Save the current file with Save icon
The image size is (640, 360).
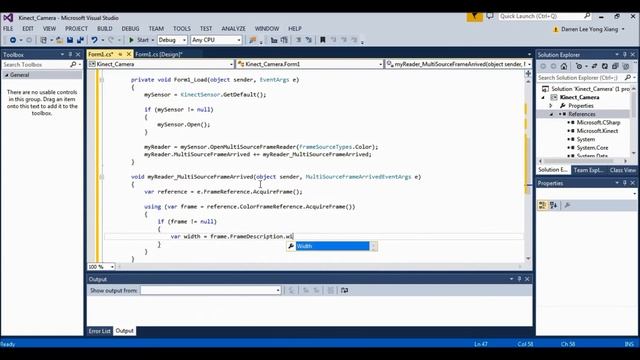pyautogui.click(x=70, y=40)
